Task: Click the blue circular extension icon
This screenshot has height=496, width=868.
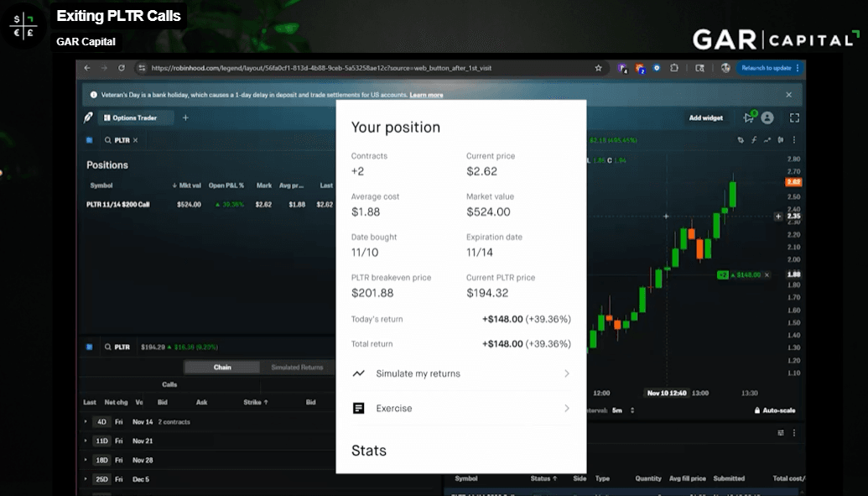Action: click(657, 68)
